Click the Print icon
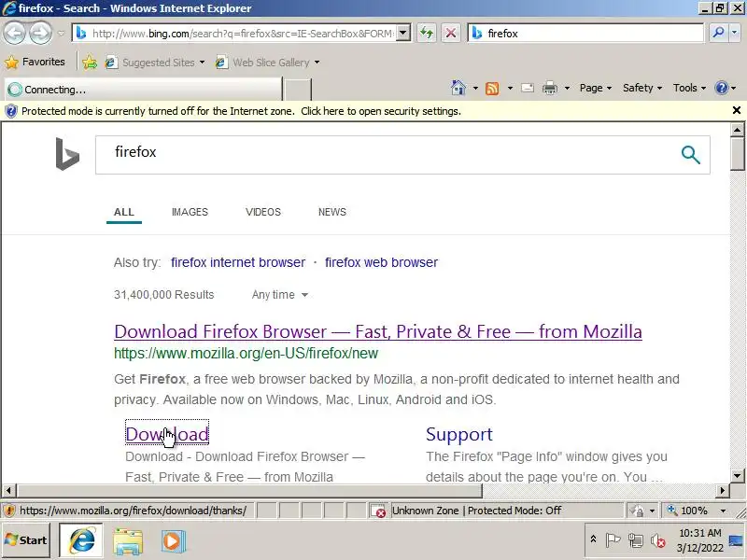 click(x=550, y=88)
